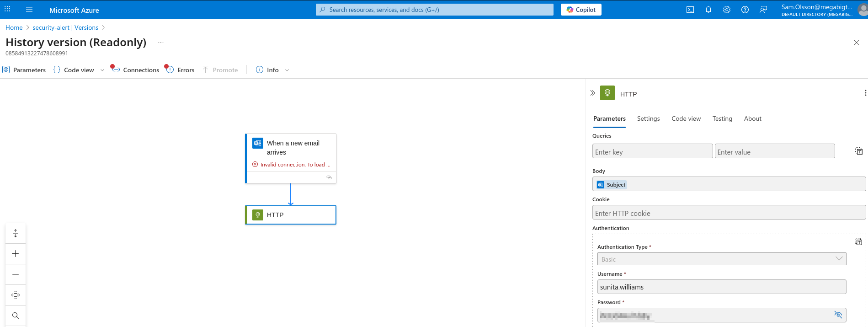
Task: Select the When a new email arrives trigger
Action: coord(291,158)
